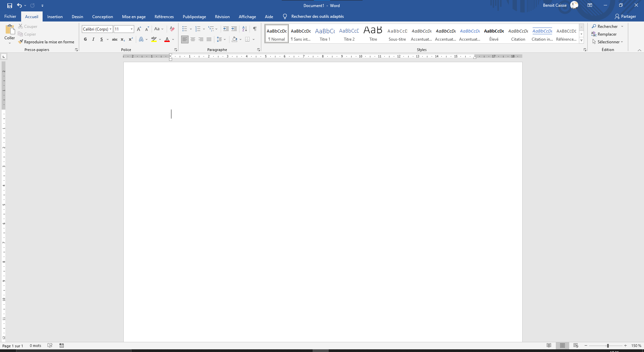Screen dimensions: 644x352
Task: Toggle italic formatting (I)
Action: pyautogui.click(x=93, y=39)
